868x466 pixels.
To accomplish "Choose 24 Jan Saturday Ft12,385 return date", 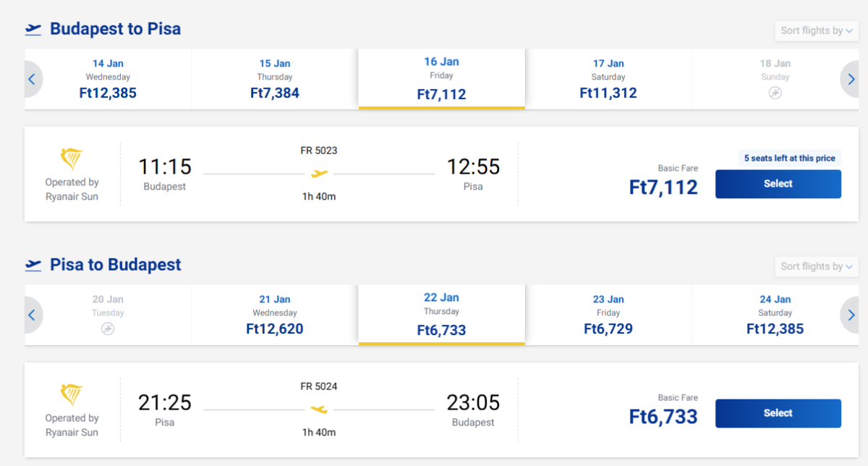I will coord(775,315).
